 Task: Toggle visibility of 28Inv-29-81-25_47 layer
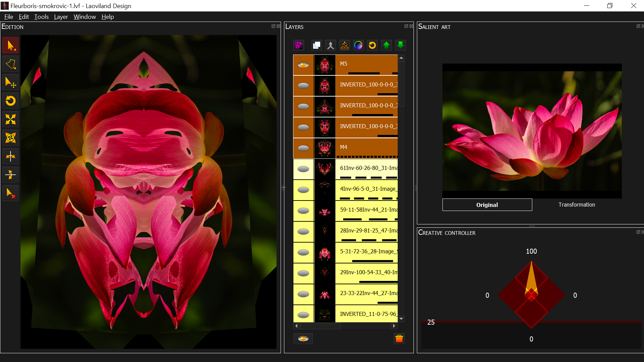point(303,231)
